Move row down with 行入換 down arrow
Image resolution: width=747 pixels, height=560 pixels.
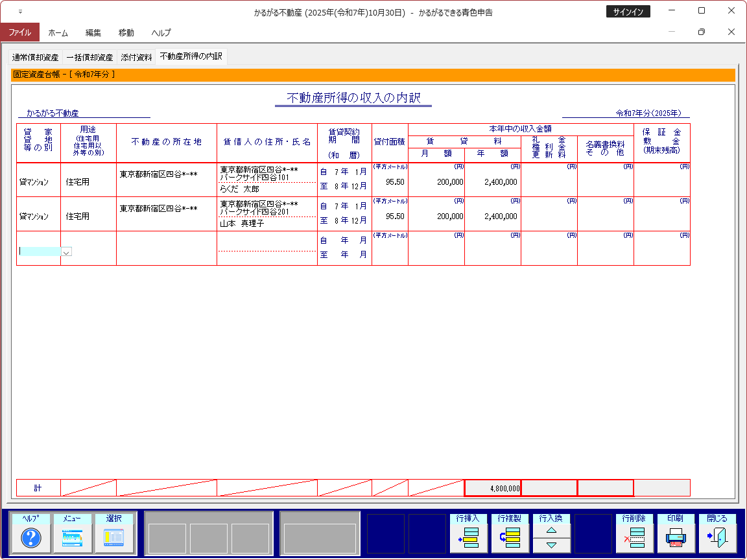551,545
